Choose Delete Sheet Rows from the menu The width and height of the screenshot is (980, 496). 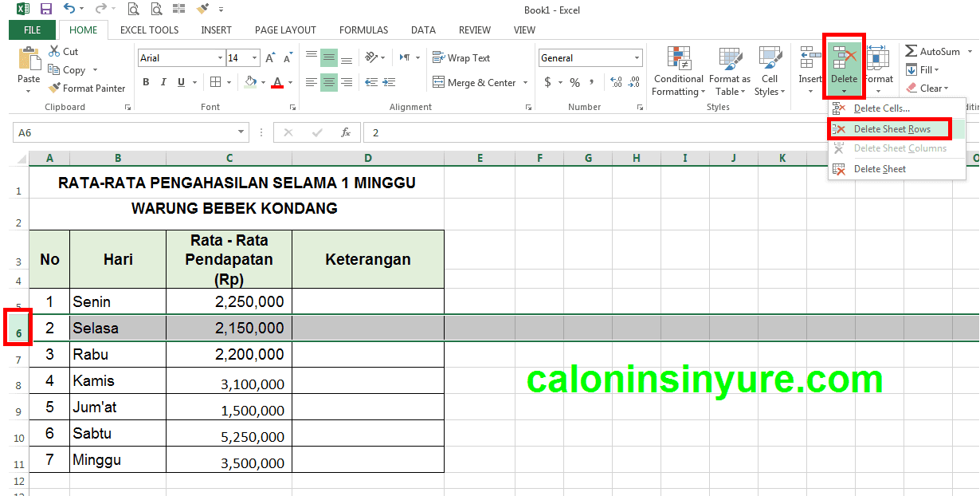pos(889,128)
